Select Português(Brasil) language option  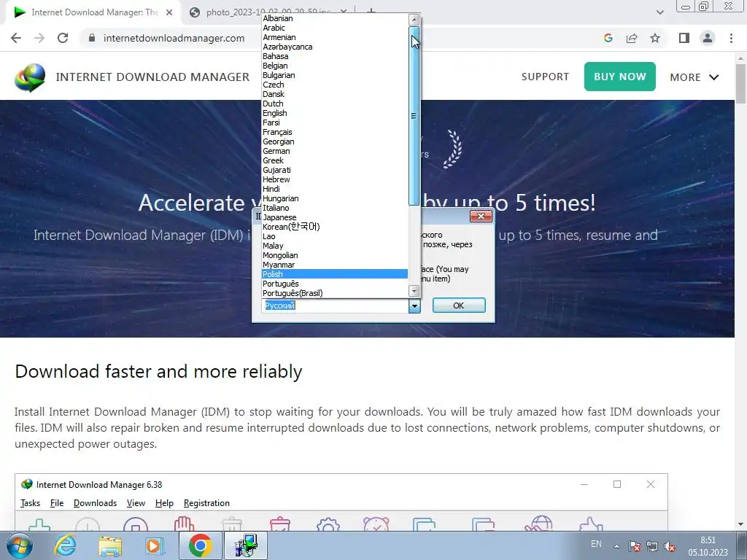coord(334,293)
